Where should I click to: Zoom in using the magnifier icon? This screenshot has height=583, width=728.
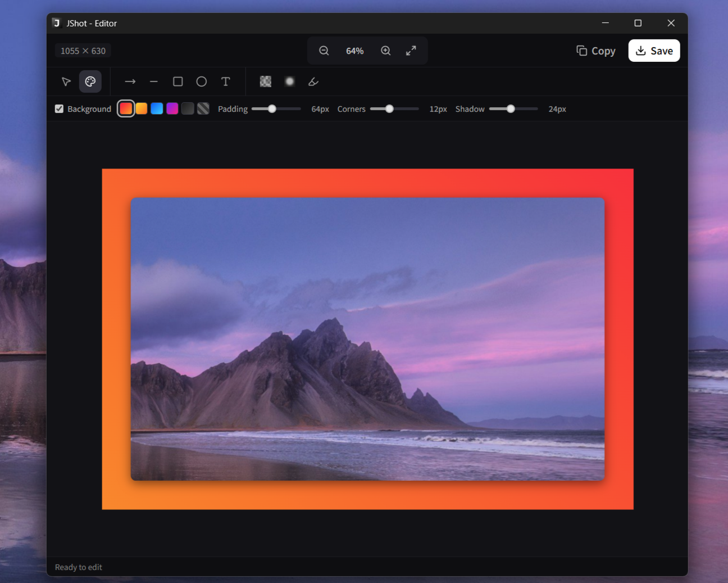point(385,51)
